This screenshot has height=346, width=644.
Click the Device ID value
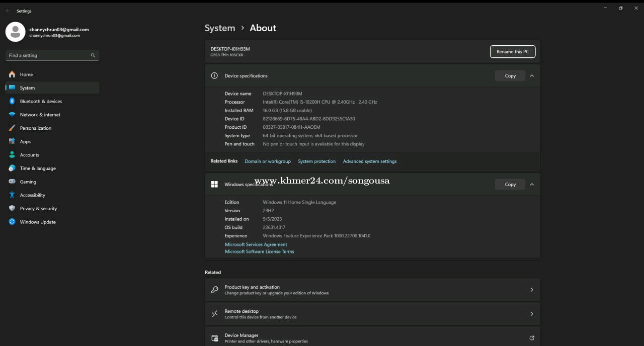[x=309, y=119]
